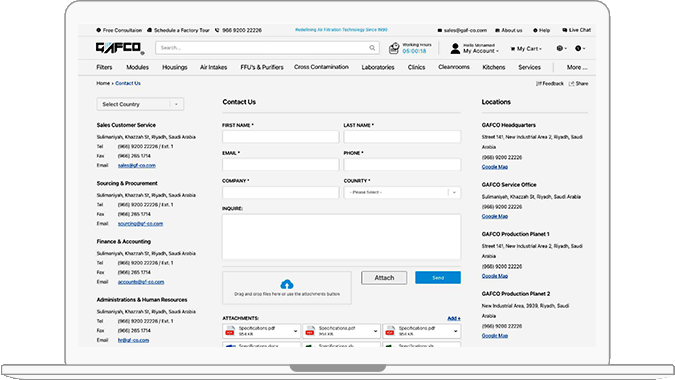Screen dimensions: 675x380
Task: Open Google Map for GAFCO Headquarters
Action: pyautogui.click(x=495, y=167)
